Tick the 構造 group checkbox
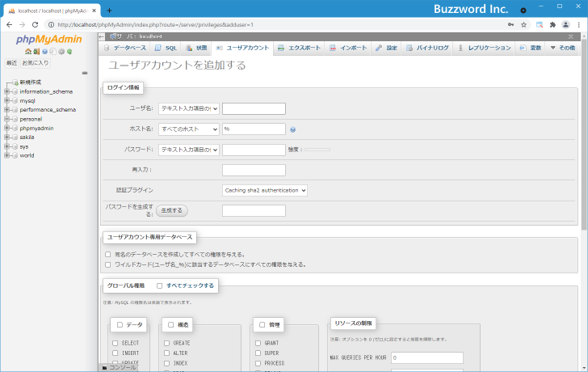Viewport: 588px width, 372px height. click(x=171, y=325)
